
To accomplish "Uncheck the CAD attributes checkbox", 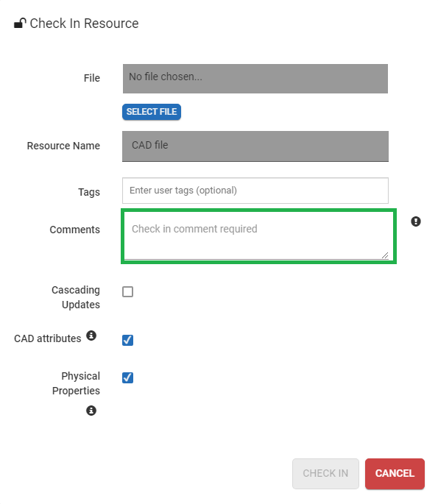I will point(127,340).
